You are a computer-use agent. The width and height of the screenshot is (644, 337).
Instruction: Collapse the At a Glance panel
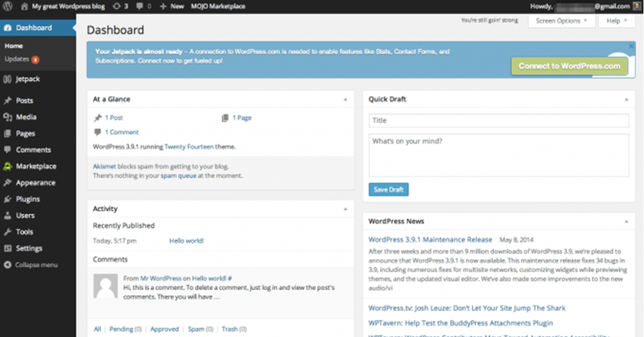346,99
